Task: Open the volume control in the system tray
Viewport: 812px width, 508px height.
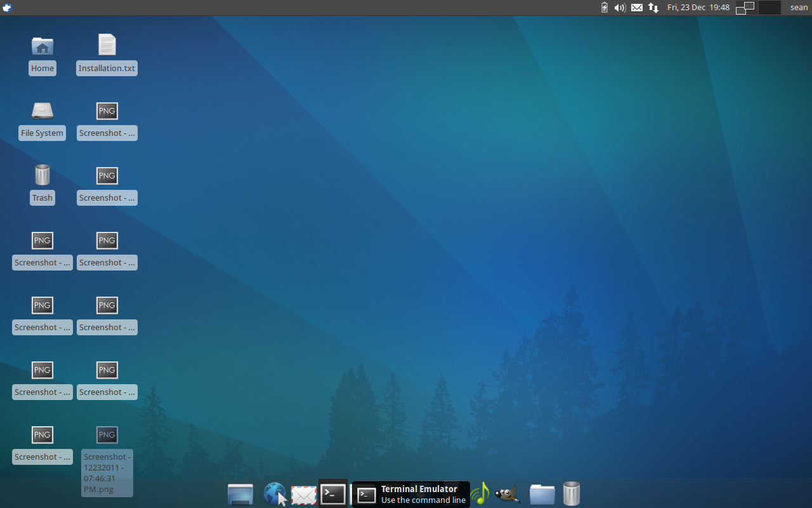Action: click(x=619, y=7)
